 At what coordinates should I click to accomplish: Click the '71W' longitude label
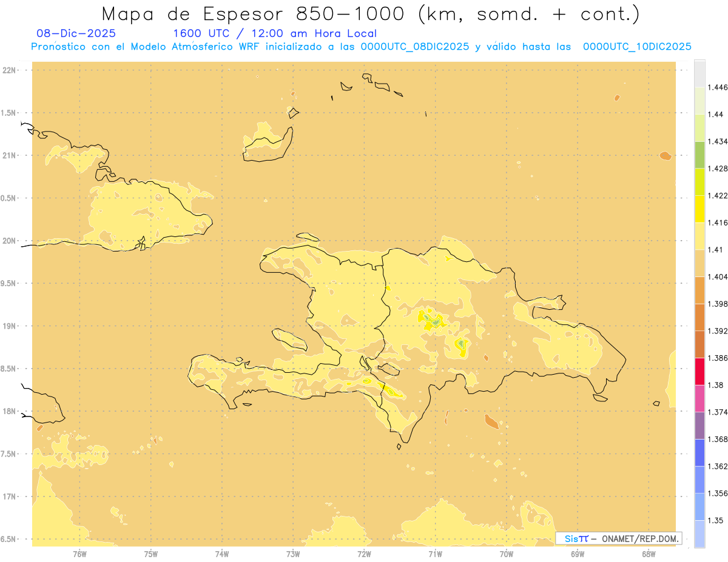pos(435,554)
